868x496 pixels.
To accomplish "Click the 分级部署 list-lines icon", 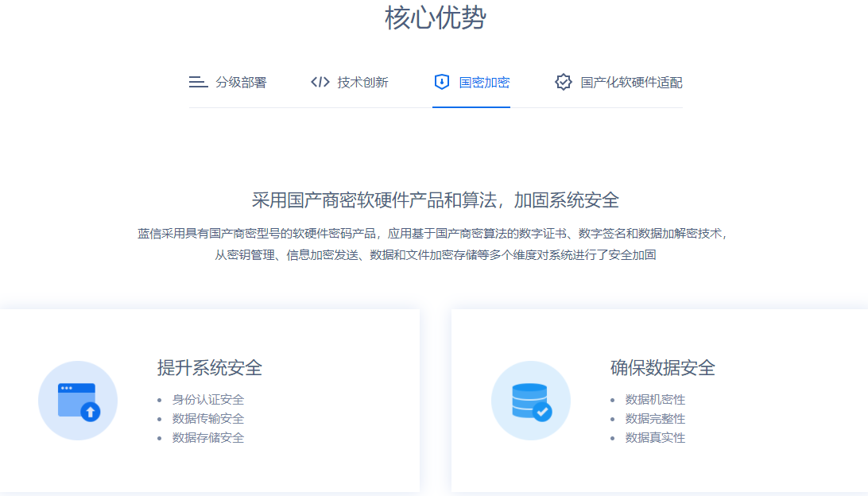I will [198, 82].
